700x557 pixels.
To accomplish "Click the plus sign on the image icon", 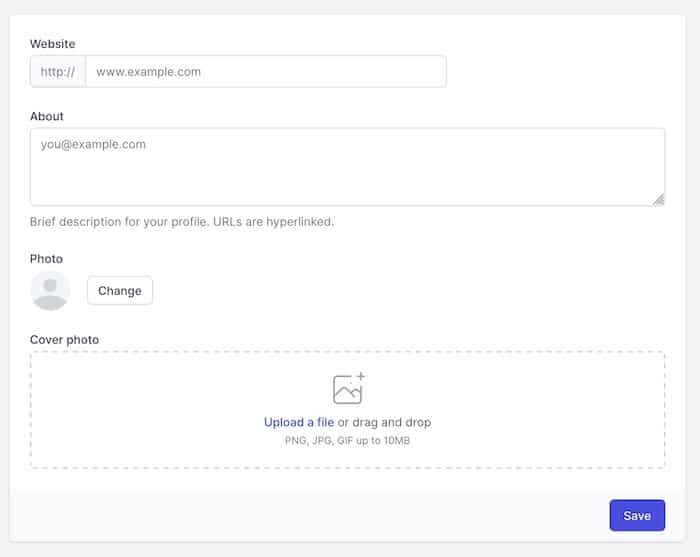I will (360, 377).
